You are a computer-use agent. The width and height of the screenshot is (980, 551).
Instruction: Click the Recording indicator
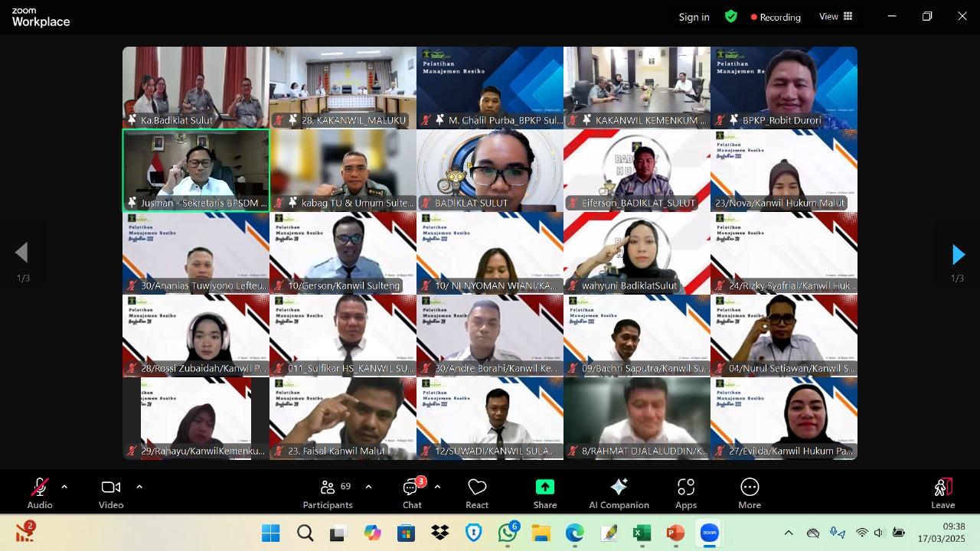coord(776,17)
